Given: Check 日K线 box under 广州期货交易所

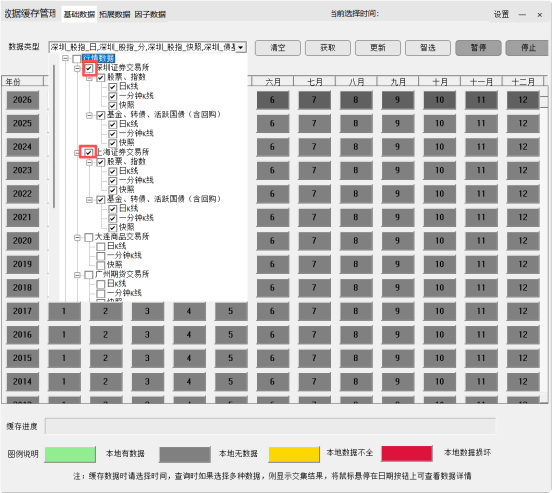Looking at the screenshot, I should [101, 284].
